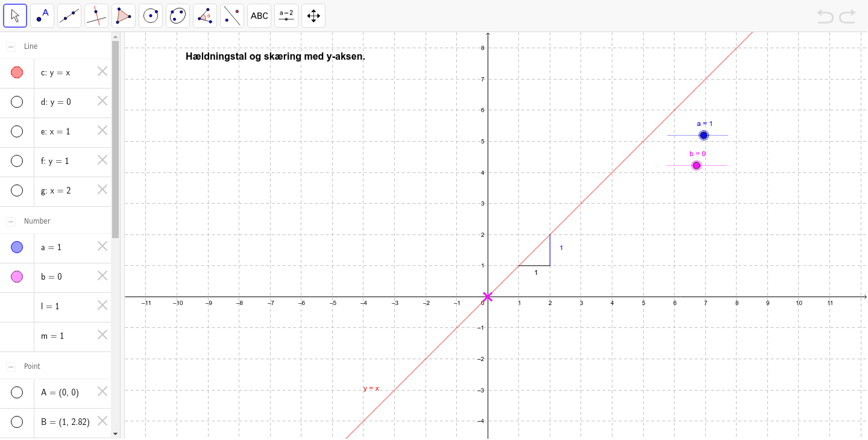Select the a=2 slider tool

tap(286, 16)
